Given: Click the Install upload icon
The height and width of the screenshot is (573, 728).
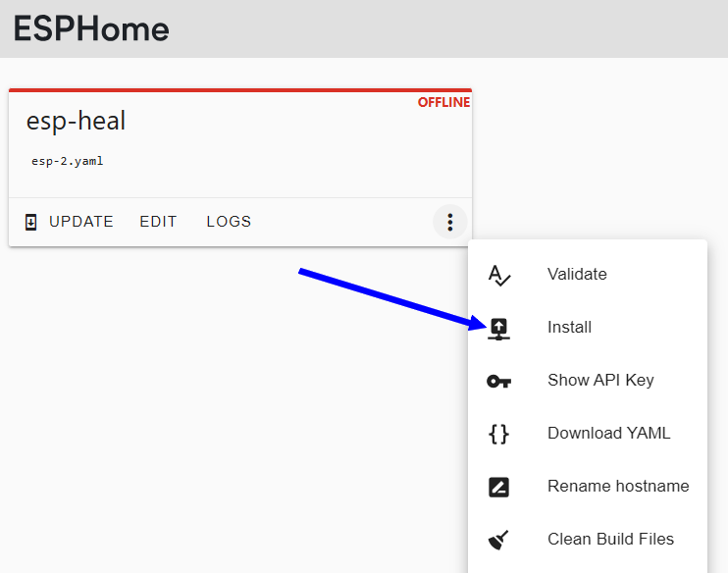Looking at the screenshot, I should click(x=499, y=328).
